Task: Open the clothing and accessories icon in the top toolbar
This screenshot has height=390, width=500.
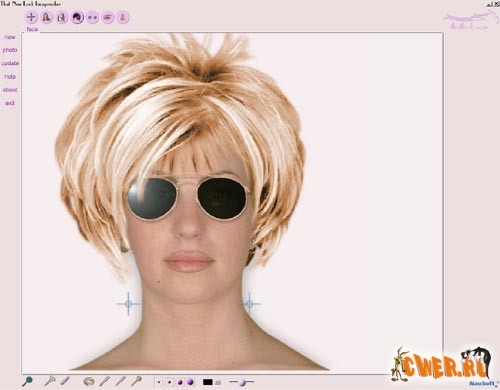Action: pyautogui.click(x=62, y=17)
